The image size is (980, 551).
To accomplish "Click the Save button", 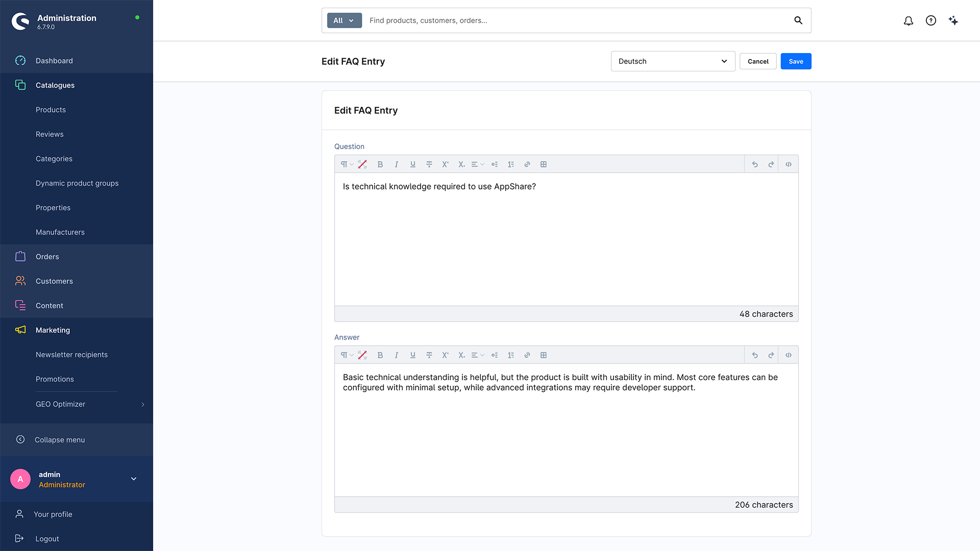I will click(x=796, y=61).
